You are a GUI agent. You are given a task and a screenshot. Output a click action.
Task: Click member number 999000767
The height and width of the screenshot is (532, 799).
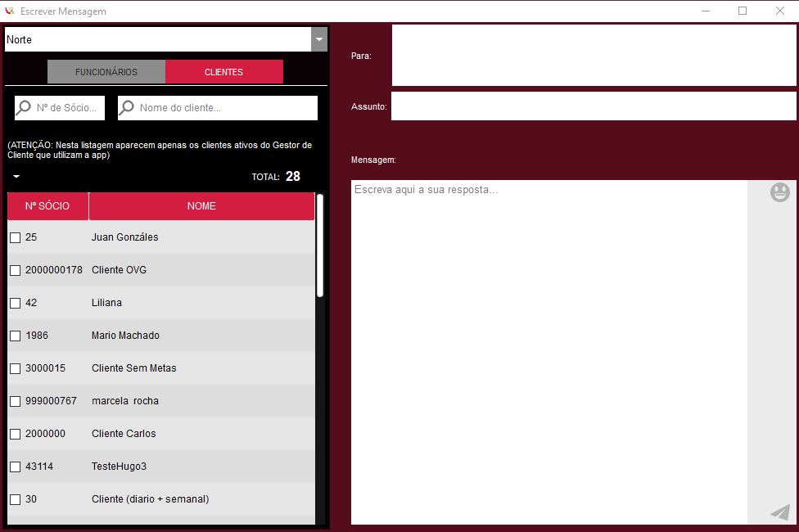click(x=51, y=401)
